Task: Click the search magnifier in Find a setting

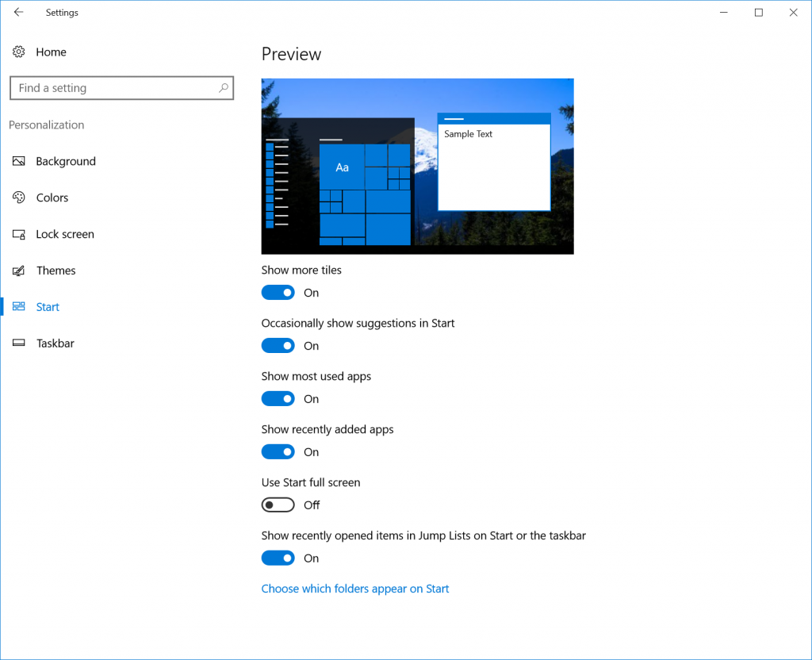Action: (x=223, y=88)
